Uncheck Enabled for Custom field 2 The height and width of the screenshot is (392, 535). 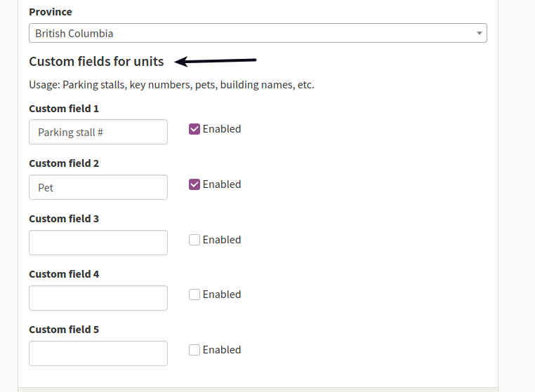click(194, 184)
